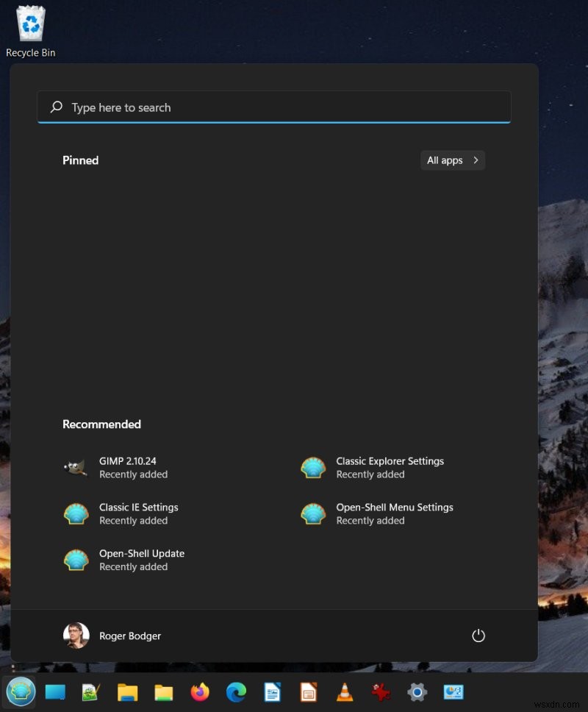Launch VLC media player
Screen dimensions: 588x712
(343, 692)
